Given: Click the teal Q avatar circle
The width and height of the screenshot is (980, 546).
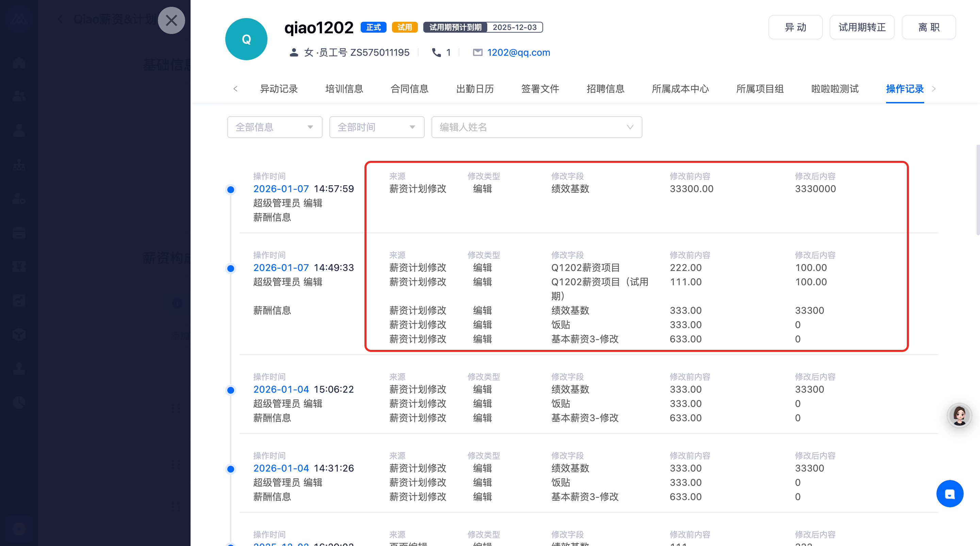Looking at the screenshot, I should point(246,39).
